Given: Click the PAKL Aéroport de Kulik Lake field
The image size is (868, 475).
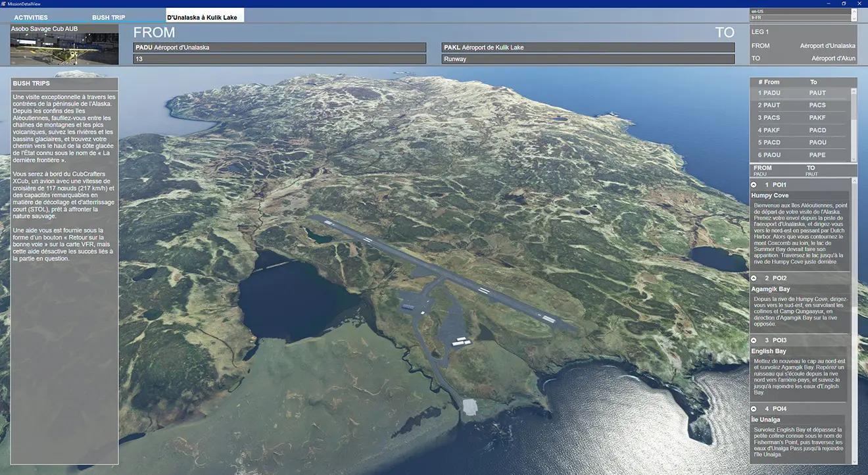Looking at the screenshot, I should (x=588, y=47).
